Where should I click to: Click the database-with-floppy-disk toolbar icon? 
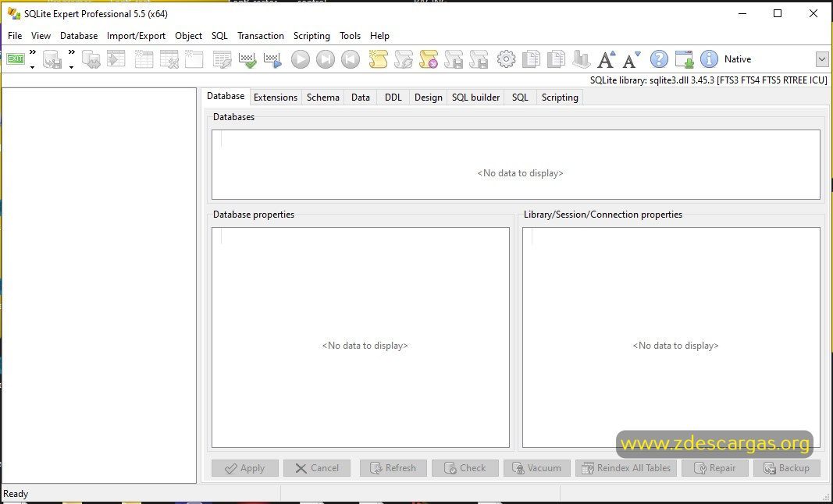click(52, 59)
